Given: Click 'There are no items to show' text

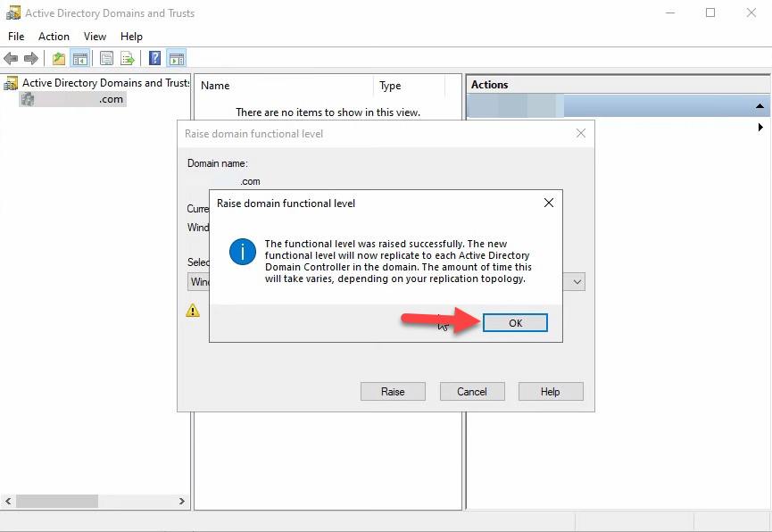Looking at the screenshot, I should click(328, 112).
